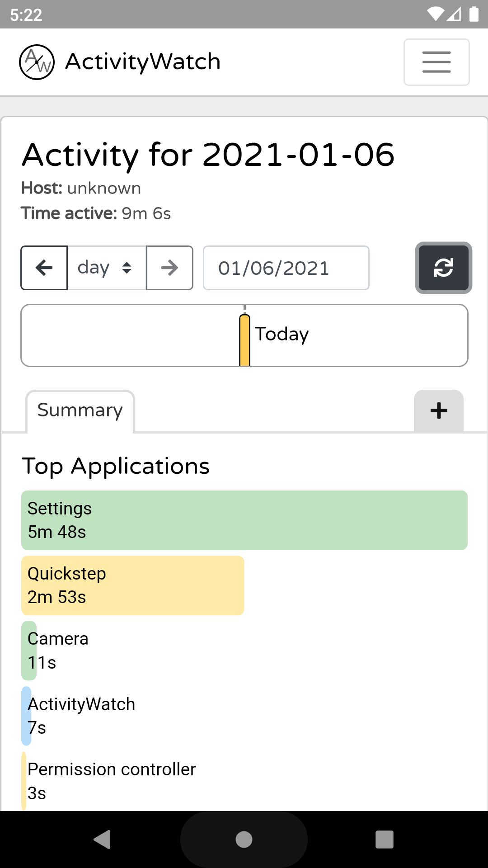
Task: Click the ActivityWatch logo icon
Action: tap(37, 62)
